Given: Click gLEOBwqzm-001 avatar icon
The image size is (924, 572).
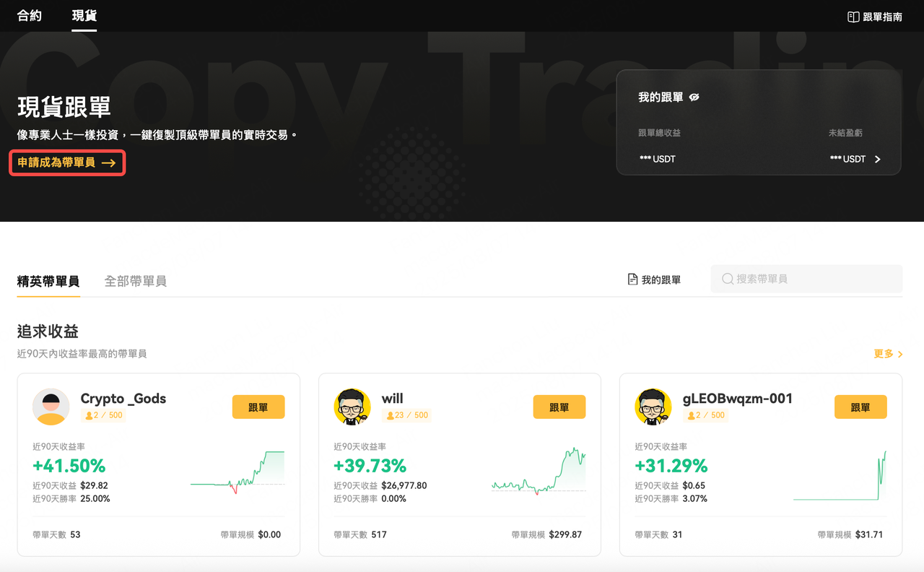Looking at the screenshot, I should (x=653, y=407).
